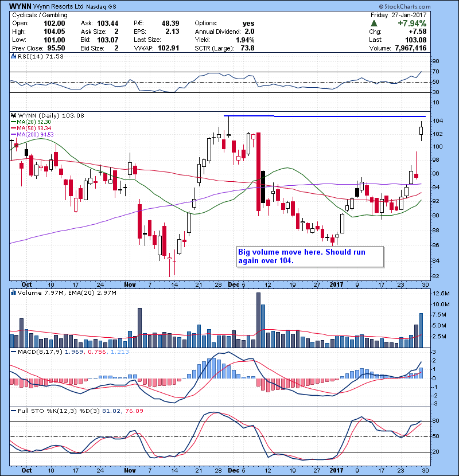
Task: Click the Prev Close value 95.50
Action: point(56,48)
